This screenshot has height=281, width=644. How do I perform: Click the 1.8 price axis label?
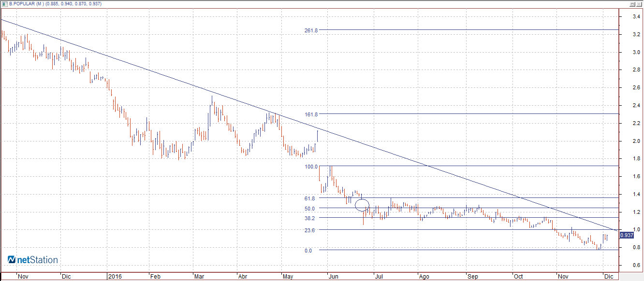637,159
